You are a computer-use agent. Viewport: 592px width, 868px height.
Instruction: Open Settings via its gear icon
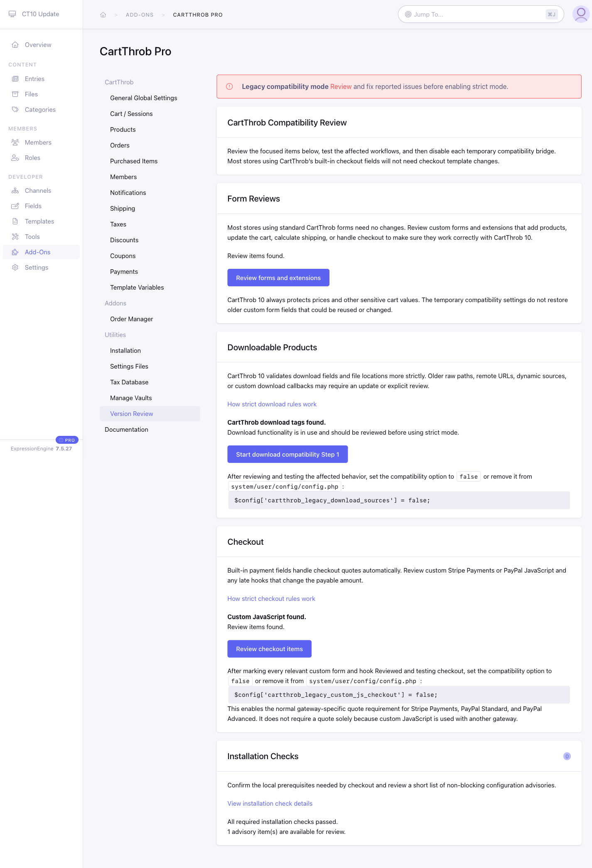point(15,268)
